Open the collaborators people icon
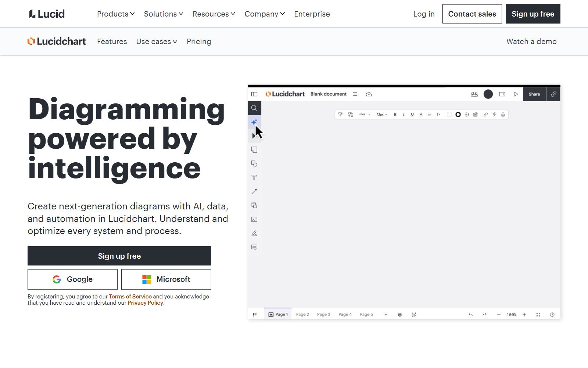This screenshot has height=368, width=588. pos(474,94)
